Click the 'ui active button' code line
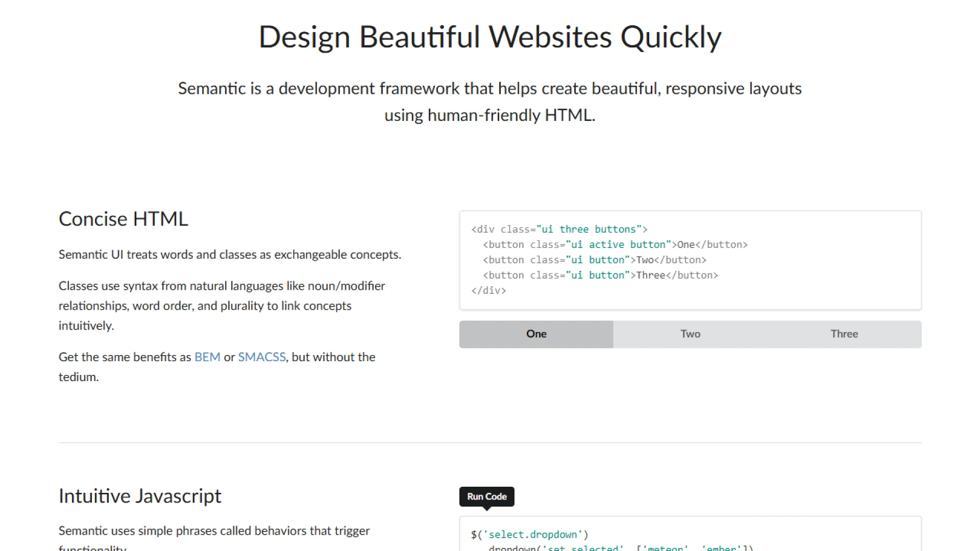Screen dimensions: 980x551 point(615,244)
